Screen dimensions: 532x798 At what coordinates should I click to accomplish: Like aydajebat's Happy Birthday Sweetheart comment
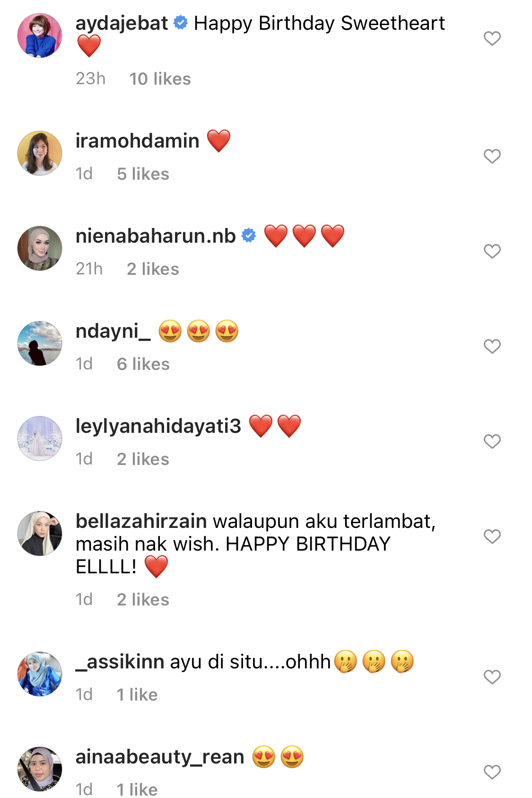tap(492, 38)
